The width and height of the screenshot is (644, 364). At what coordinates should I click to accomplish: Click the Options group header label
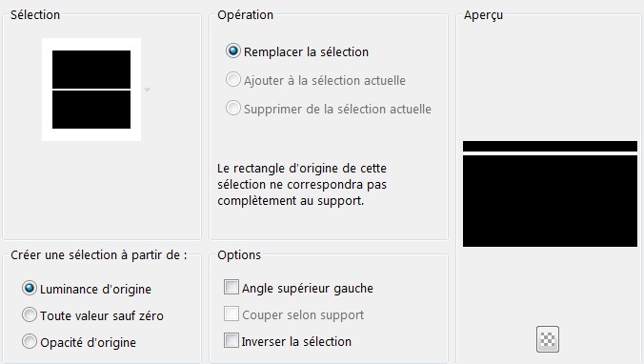coord(239,255)
